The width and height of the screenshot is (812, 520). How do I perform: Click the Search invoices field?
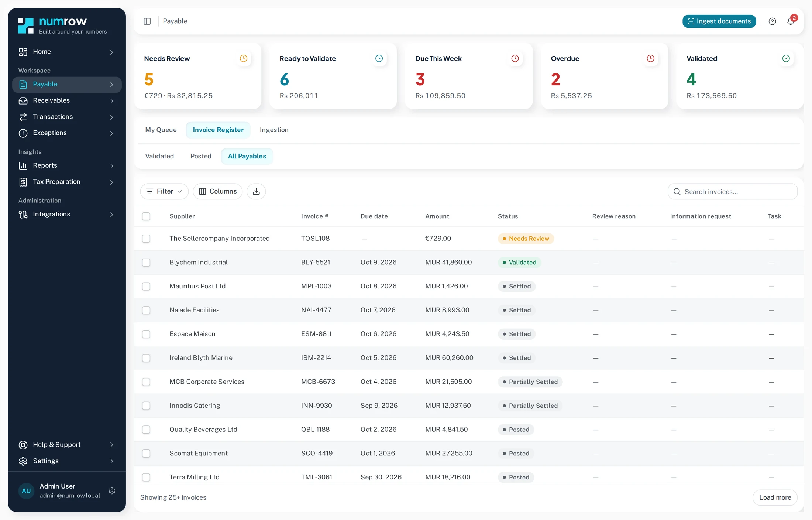point(733,192)
